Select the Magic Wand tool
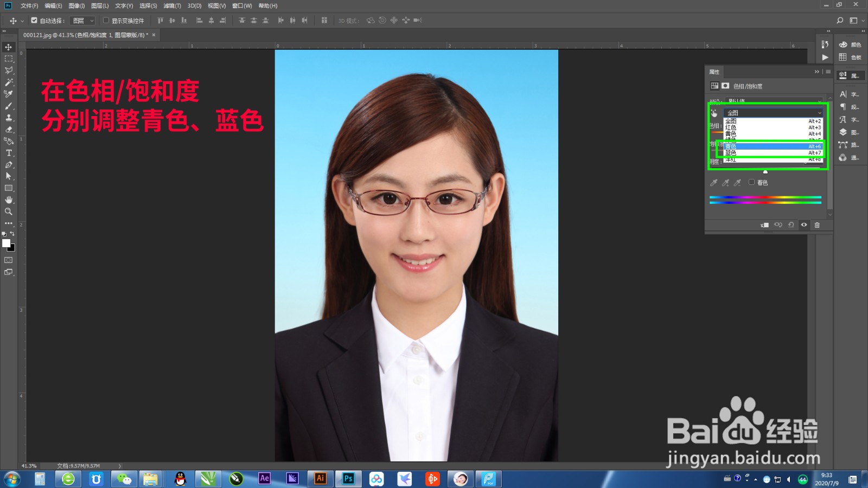Viewport: 868px width, 488px height. coord(9,82)
